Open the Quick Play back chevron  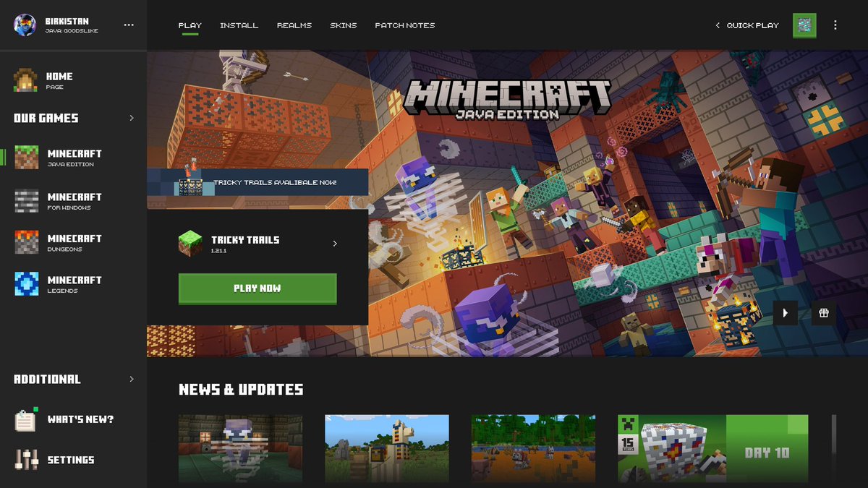(x=718, y=25)
